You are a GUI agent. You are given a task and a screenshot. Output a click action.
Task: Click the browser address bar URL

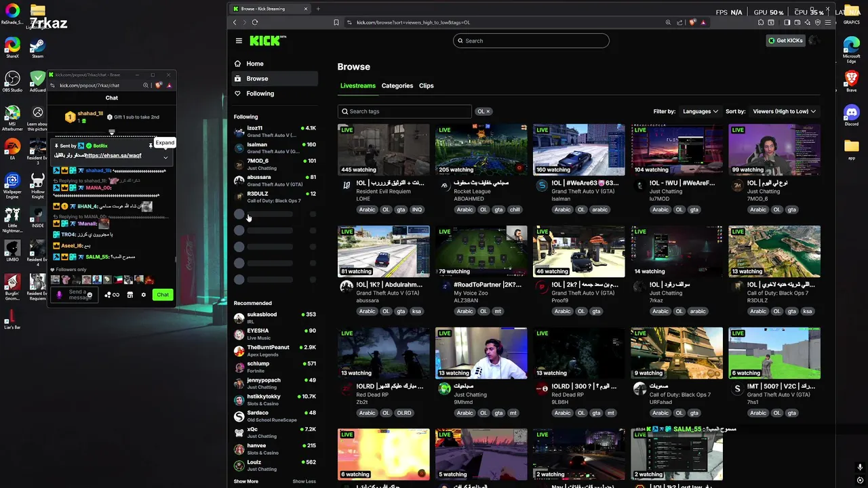(413, 22)
